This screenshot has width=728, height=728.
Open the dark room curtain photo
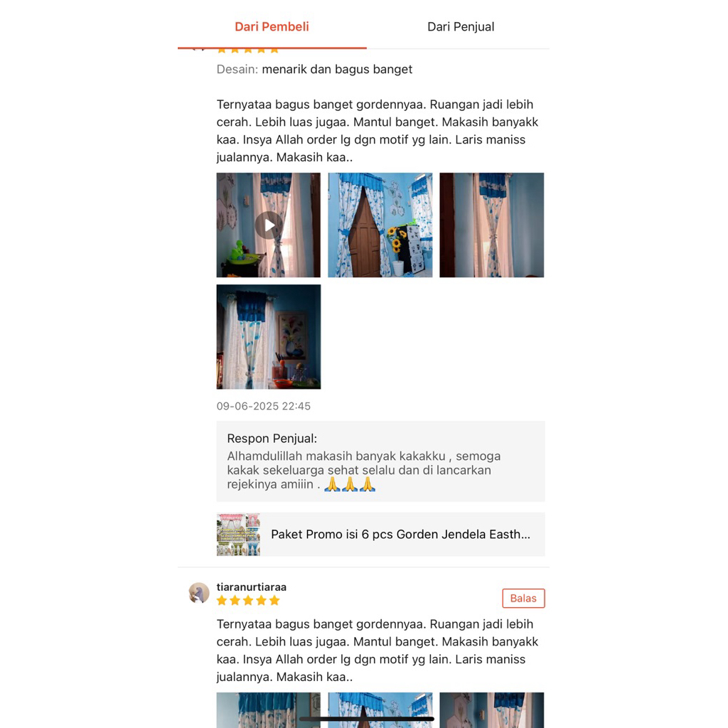[x=268, y=336]
